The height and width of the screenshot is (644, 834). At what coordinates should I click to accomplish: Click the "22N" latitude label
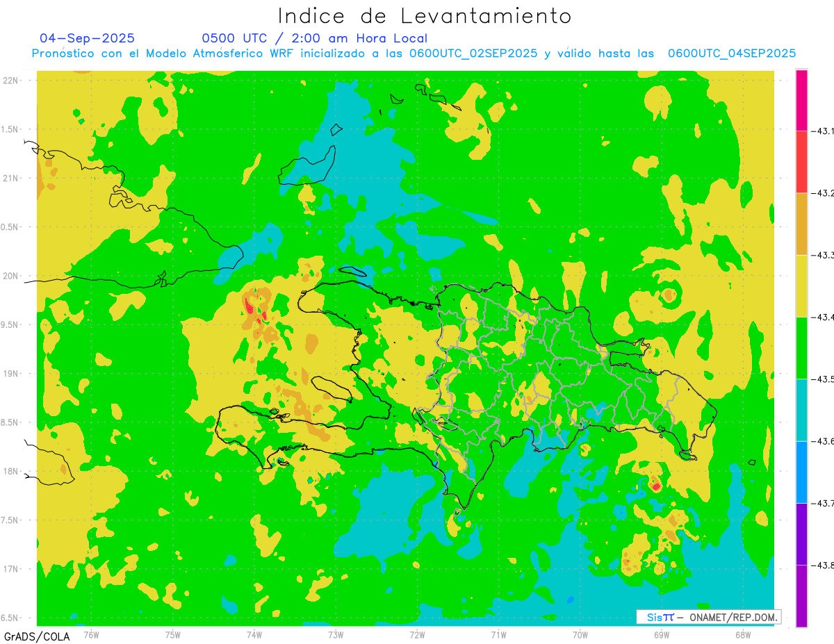[x=12, y=81]
